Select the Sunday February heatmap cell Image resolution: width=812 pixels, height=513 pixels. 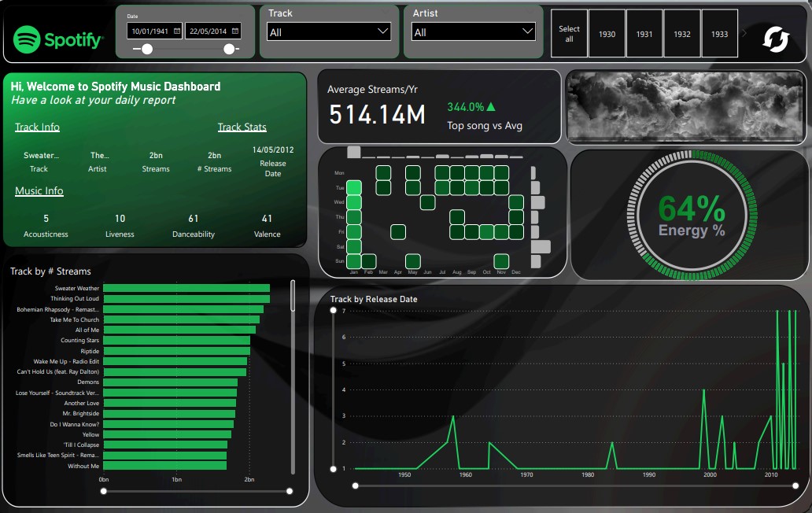pyautogui.click(x=369, y=261)
